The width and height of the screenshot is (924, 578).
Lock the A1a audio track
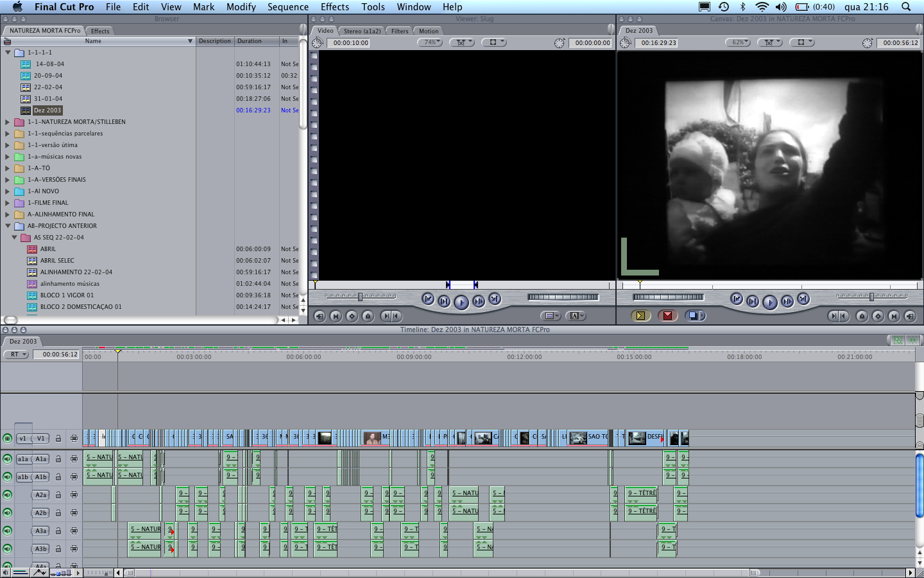(x=58, y=459)
